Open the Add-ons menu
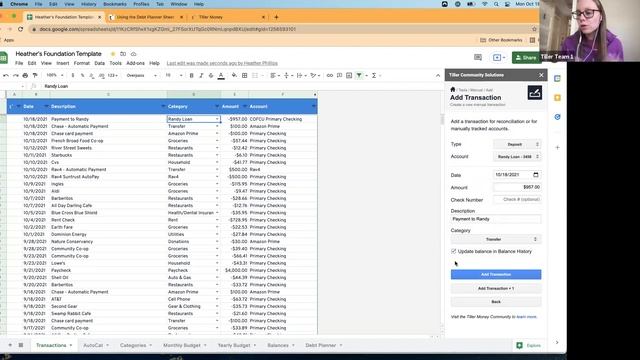The width and height of the screenshot is (640, 360). [x=136, y=63]
